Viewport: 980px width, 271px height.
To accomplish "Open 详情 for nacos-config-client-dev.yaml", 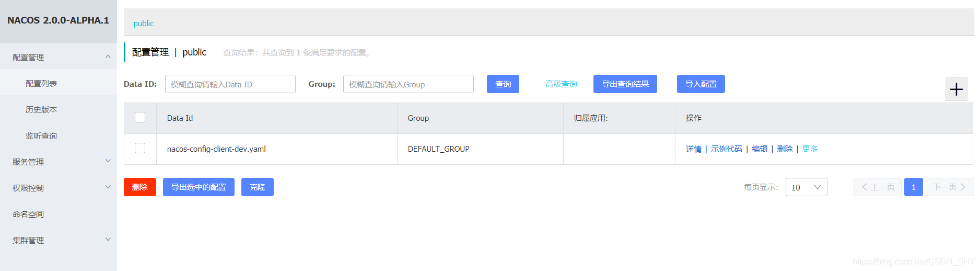I will click(x=694, y=149).
